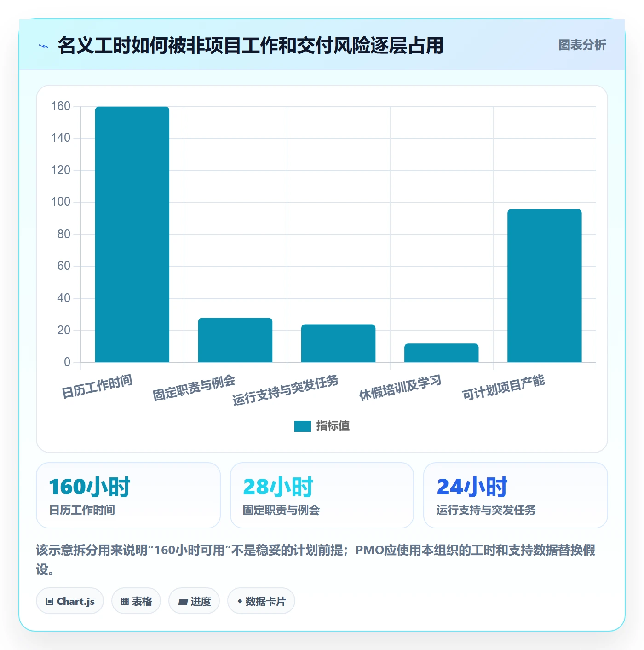Image resolution: width=644 pixels, height=650 pixels.
Task: Click the Chart.js tag chip
Action: 70,601
